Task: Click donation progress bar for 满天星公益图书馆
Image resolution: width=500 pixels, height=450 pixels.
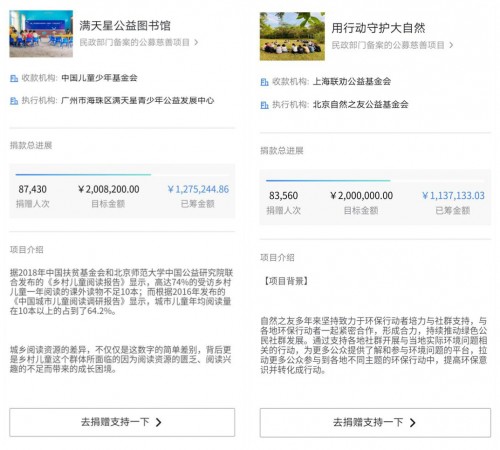Action: point(122,174)
